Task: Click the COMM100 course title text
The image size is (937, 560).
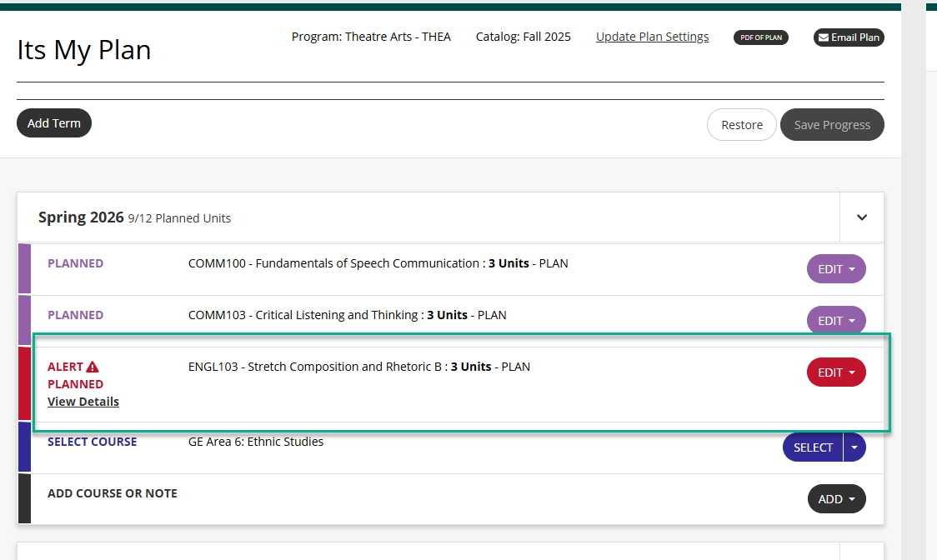Action: 378,262
